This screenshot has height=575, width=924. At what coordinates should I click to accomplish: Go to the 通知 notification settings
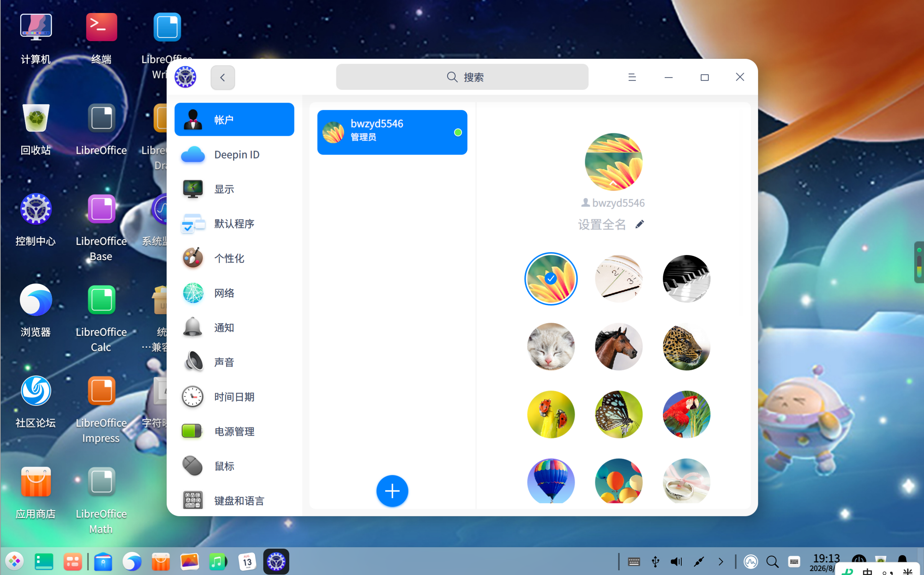coord(234,327)
